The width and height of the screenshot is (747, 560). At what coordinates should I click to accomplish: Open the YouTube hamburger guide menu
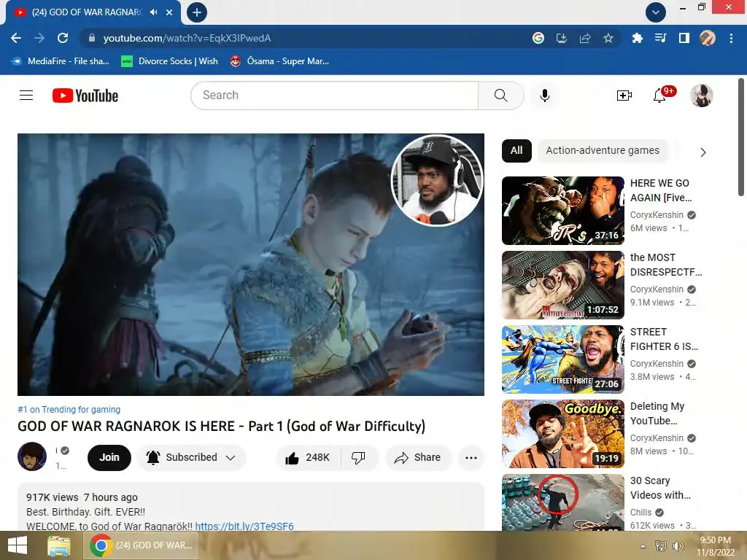[x=26, y=96]
